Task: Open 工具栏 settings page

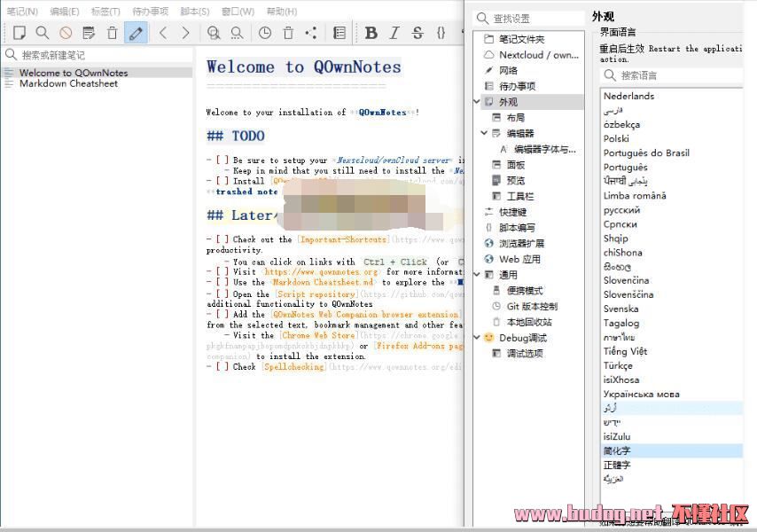Action: (x=519, y=196)
